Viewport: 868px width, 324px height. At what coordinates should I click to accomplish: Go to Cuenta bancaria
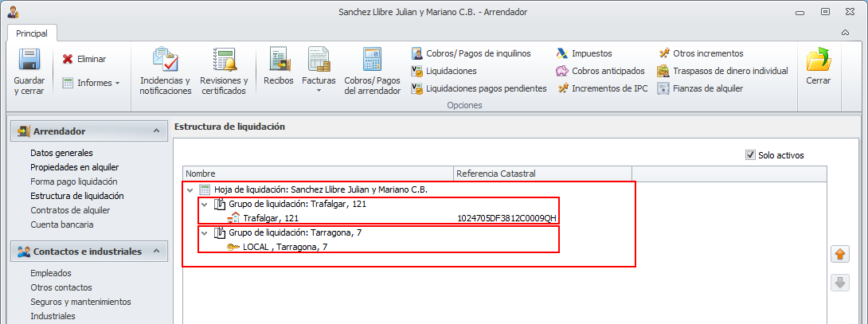[x=62, y=224]
